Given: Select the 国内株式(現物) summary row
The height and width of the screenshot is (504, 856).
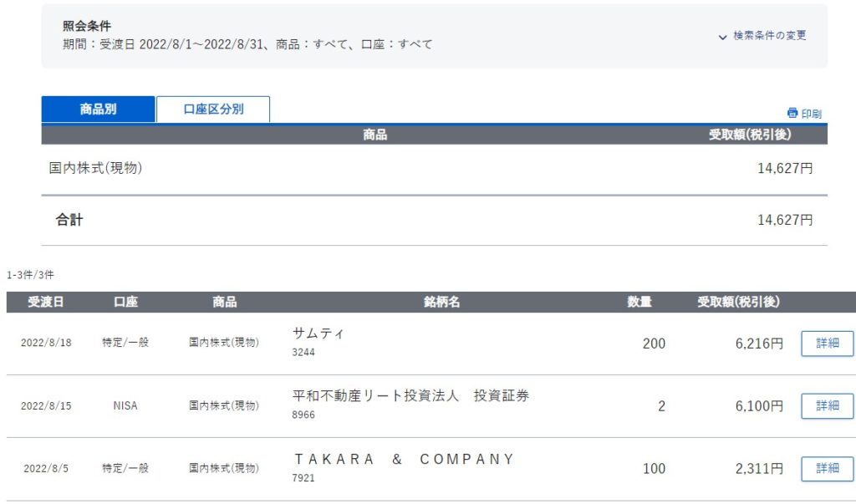Looking at the screenshot, I should 95,168.
